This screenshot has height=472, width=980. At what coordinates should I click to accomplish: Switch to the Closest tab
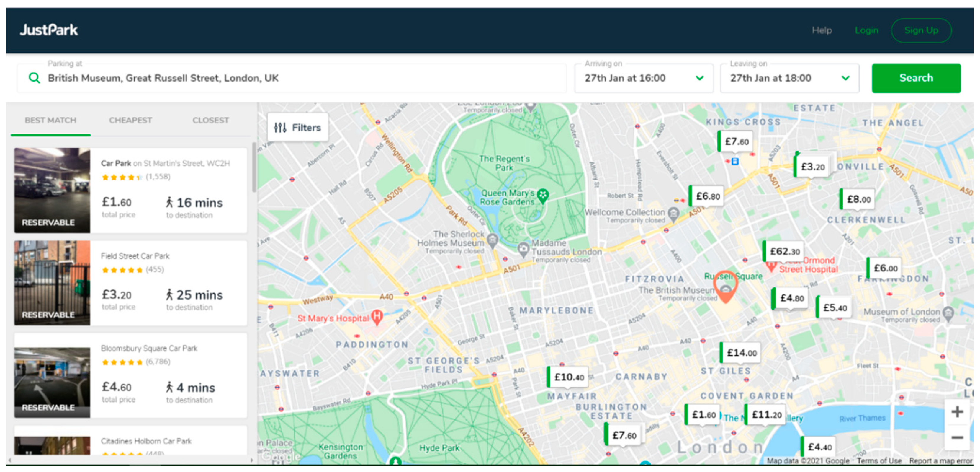click(x=210, y=120)
